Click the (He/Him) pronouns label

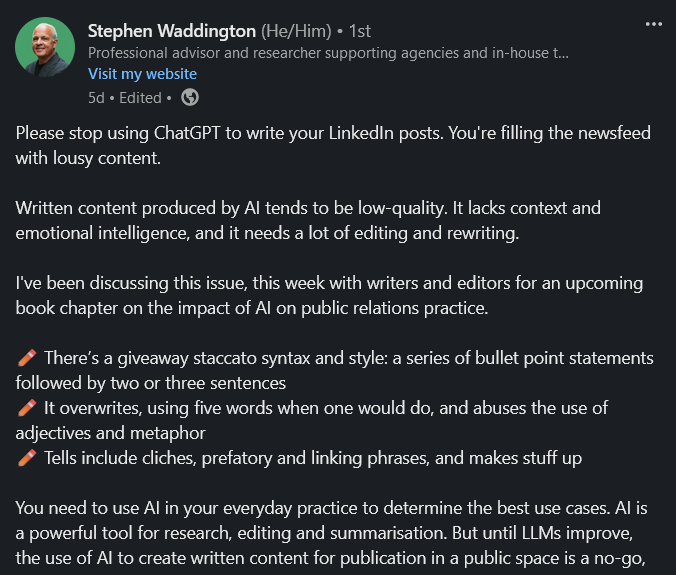296,31
